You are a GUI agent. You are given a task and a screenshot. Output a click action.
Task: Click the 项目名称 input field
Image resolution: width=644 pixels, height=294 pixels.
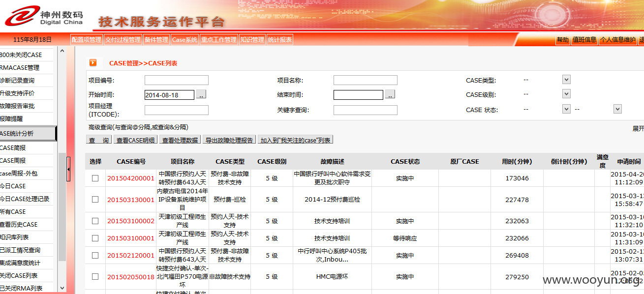click(366, 80)
